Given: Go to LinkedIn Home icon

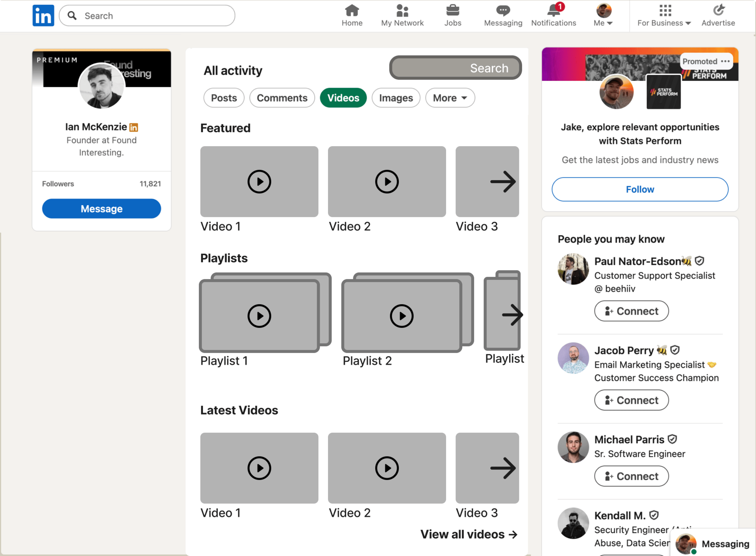Looking at the screenshot, I should tap(352, 11).
